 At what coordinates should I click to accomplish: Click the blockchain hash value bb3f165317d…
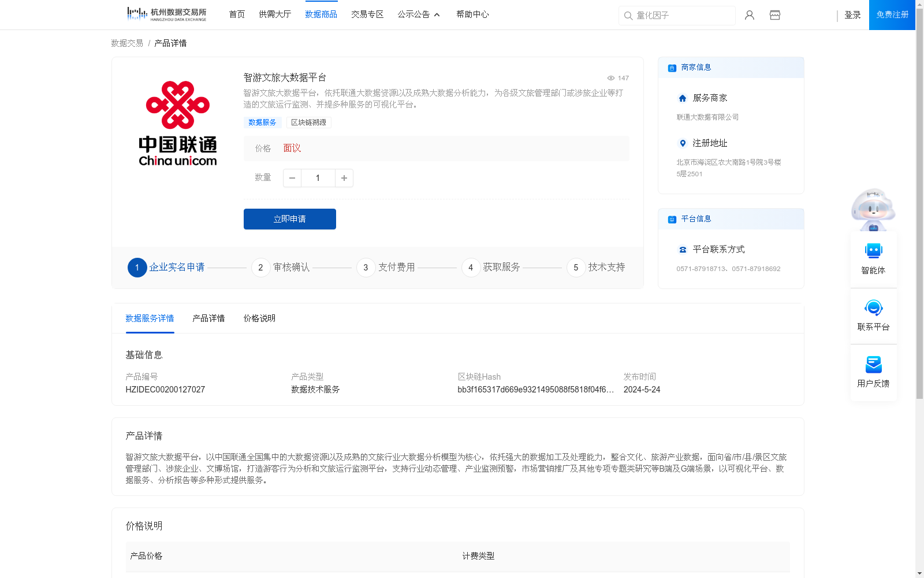click(535, 390)
